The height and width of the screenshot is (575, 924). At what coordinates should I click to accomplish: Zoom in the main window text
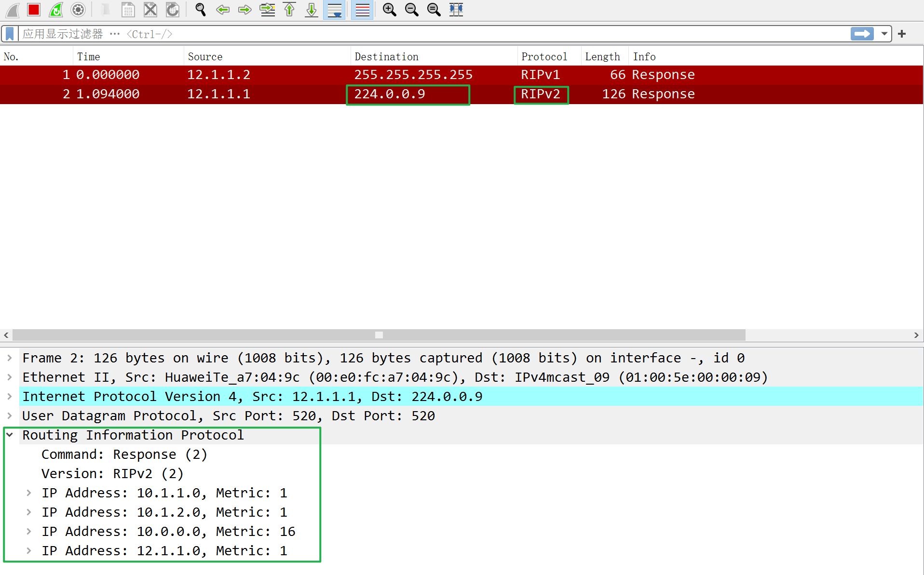(x=389, y=10)
